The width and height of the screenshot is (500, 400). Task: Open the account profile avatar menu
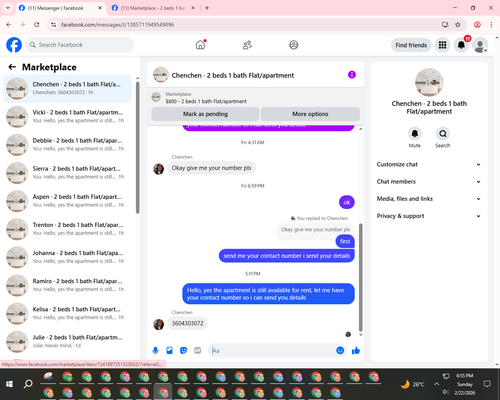(x=480, y=45)
